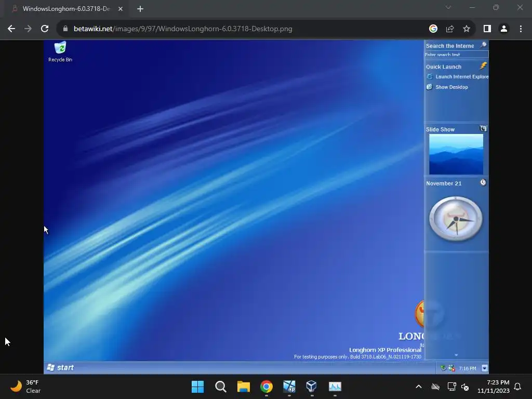
Task: Open the Slide Show mountain thumbnail
Action: tap(456, 154)
